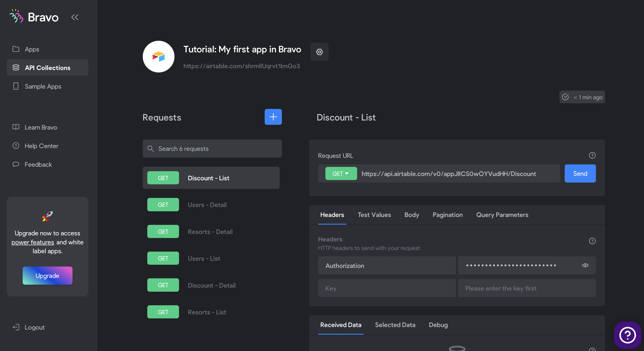Click the rocket icon in upgrade card
The image size is (644, 351).
tap(48, 216)
